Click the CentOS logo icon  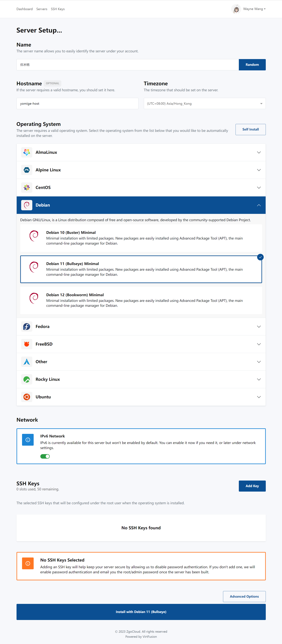27,187
